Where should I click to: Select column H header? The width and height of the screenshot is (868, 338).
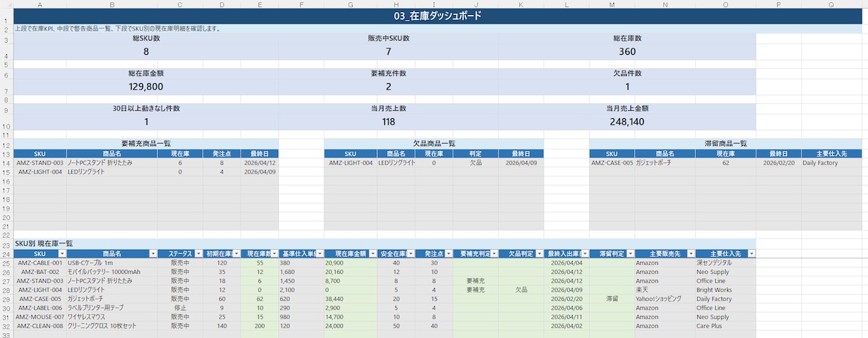pos(396,4)
